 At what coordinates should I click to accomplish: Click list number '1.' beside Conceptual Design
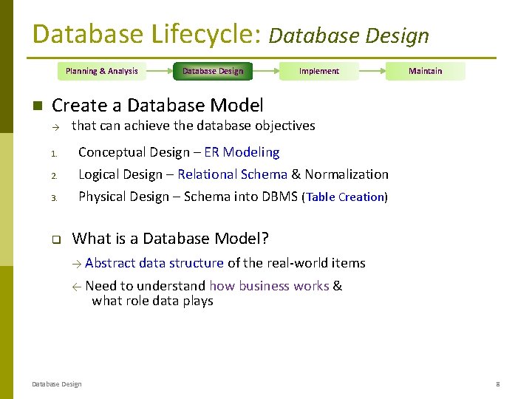click(x=54, y=154)
